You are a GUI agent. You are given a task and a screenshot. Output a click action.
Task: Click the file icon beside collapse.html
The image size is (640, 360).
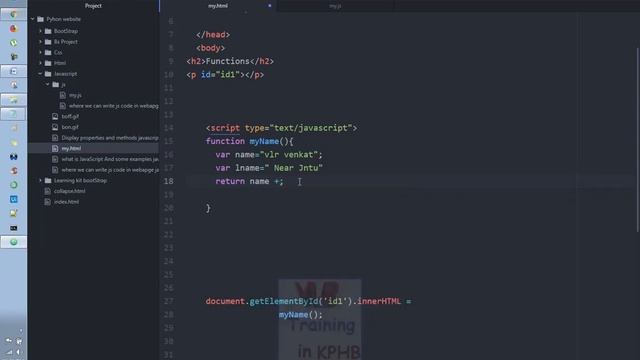48,191
